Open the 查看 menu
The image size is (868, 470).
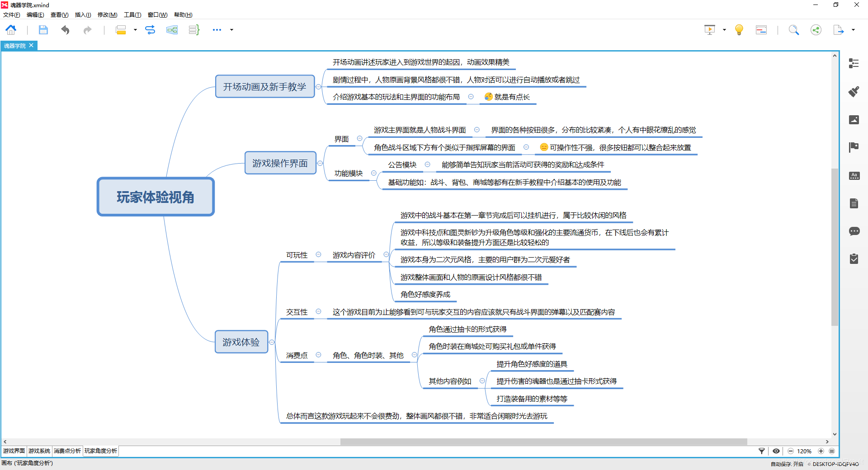tap(59, 15)
